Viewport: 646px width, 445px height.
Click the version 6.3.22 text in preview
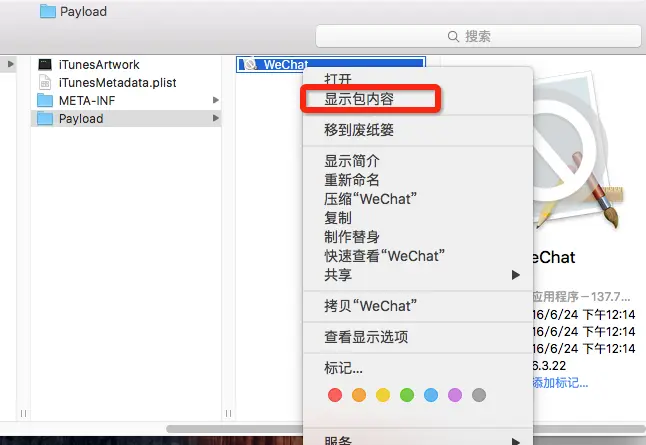pos(550,366)
